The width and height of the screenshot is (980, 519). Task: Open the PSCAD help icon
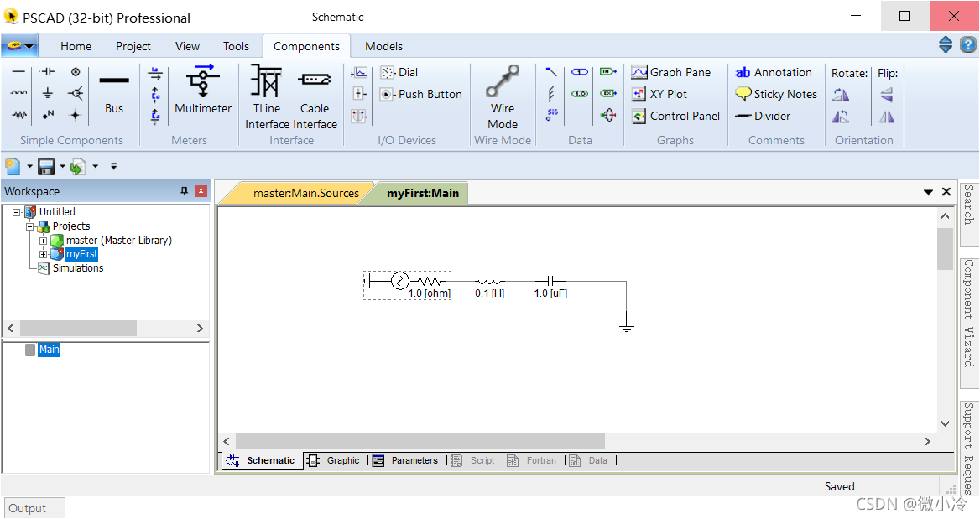point(968,45)
